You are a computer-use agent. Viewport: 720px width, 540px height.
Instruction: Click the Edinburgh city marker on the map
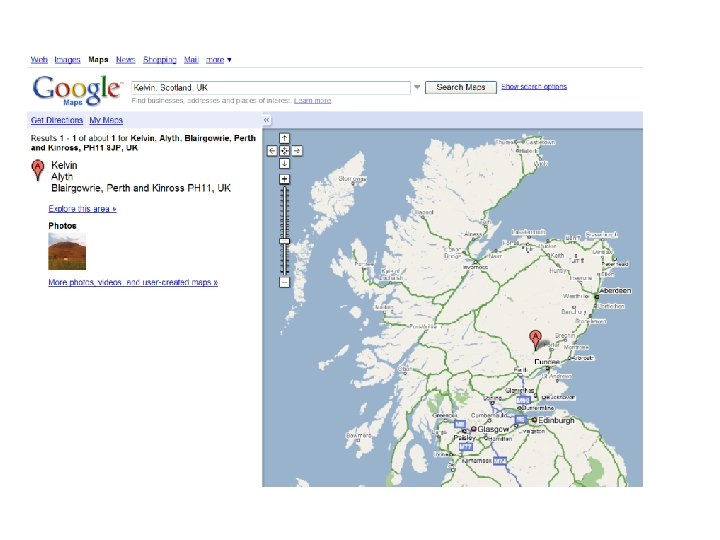coord(534,420)
